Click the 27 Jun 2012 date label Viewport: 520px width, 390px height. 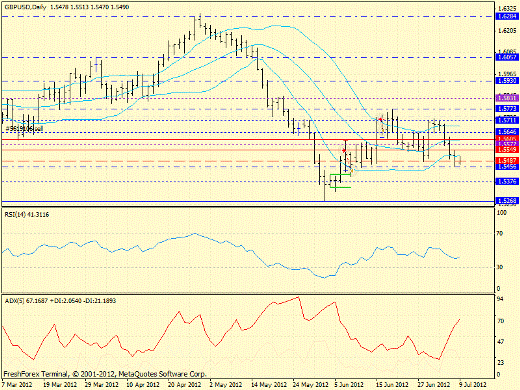[434, 384]
